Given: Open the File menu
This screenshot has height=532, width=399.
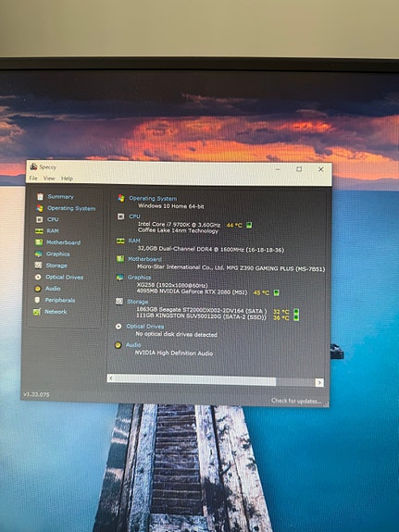Looking at the screenshot, I should click(33, 179).
